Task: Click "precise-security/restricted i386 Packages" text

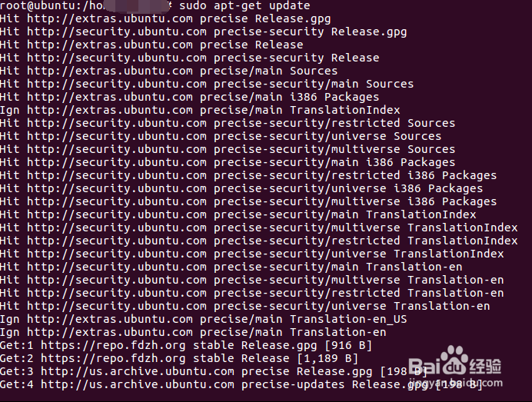Action: point(355,175)
